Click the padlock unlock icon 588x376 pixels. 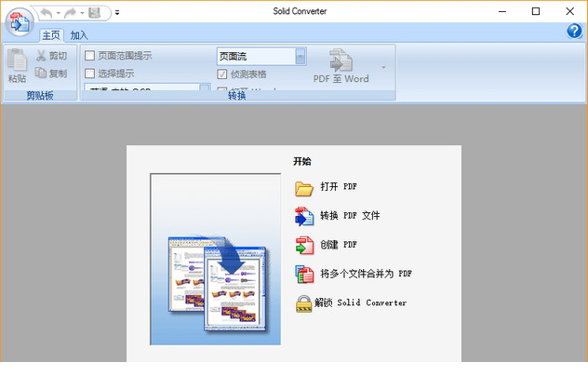[x=303, y=303]
